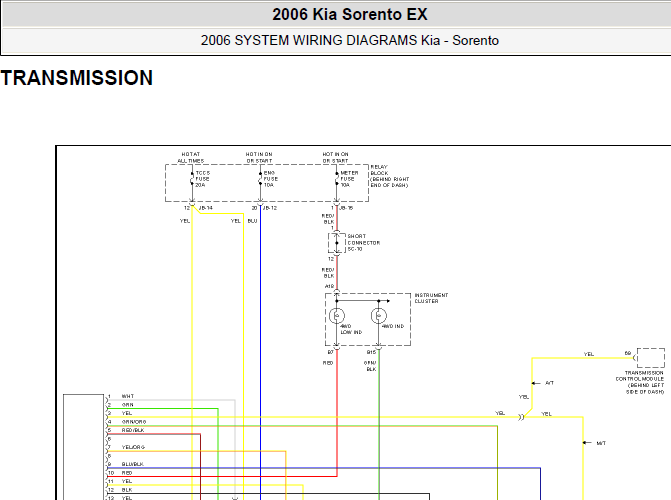Click pin 12 BLK wire label
This screenshot has height=500, width=671.
(x=127, y=490)
